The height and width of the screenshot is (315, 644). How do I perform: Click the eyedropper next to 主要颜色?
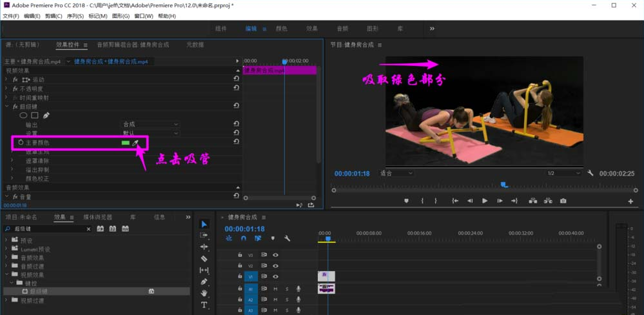135,143
